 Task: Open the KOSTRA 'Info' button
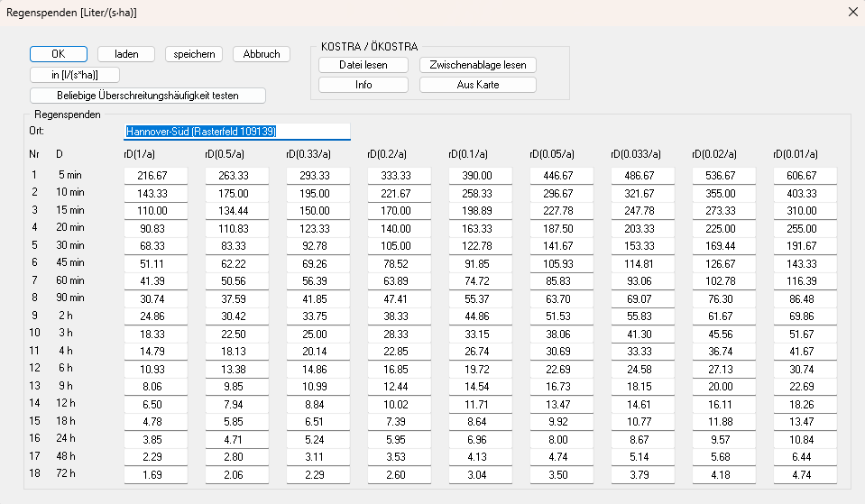point(363,85)
